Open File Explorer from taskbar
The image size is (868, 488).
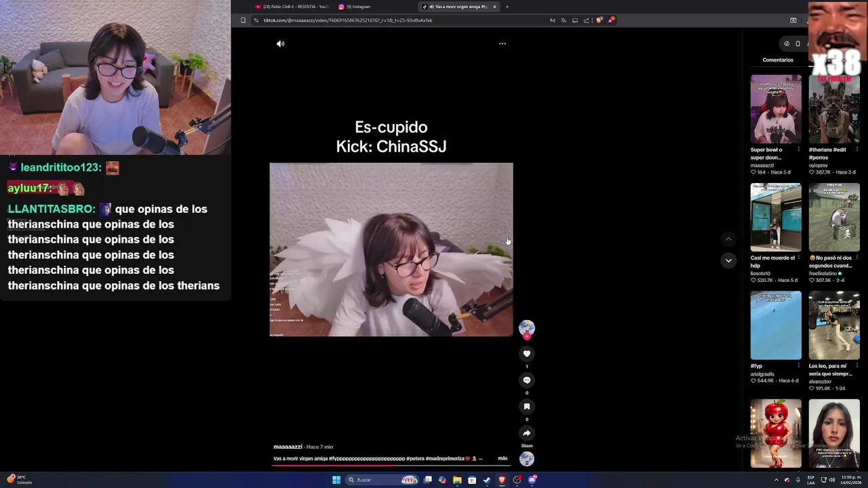457,480
